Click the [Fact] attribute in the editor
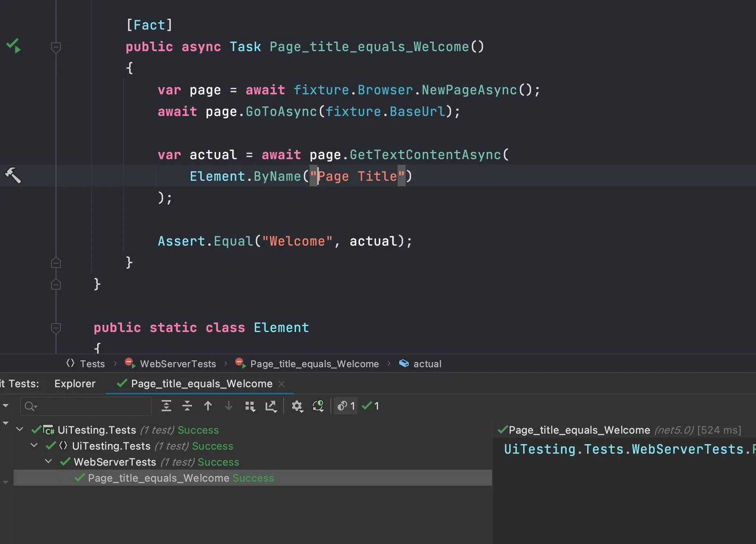 click(x=149, y=25)
